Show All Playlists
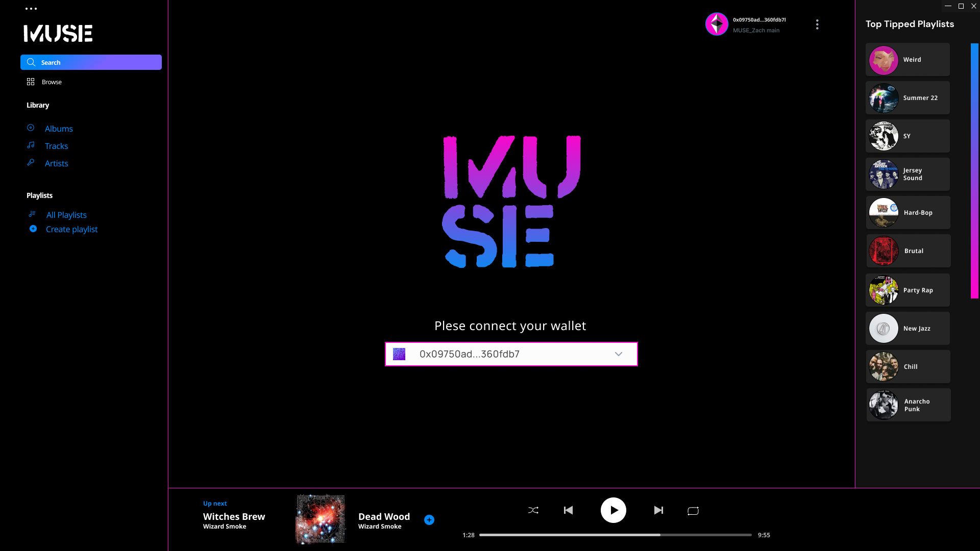980x551 pixels. [x=66, y=215]
